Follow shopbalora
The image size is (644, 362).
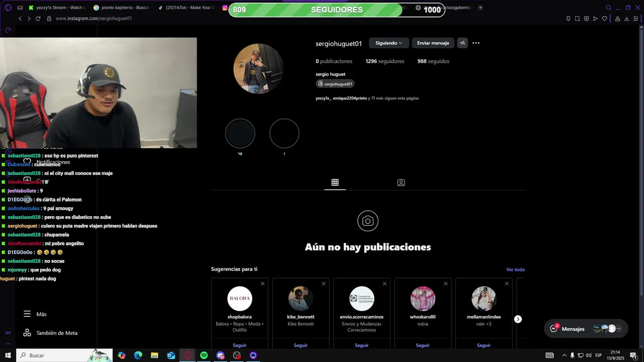pyautogui.click(x=239, y=345)
